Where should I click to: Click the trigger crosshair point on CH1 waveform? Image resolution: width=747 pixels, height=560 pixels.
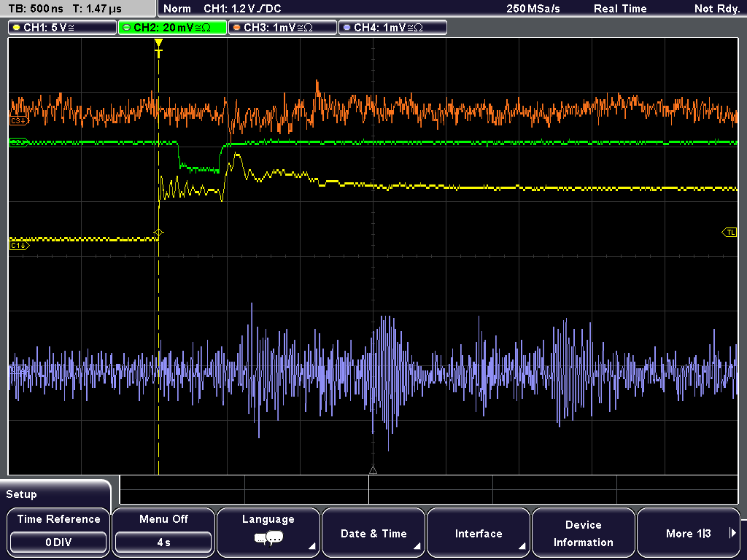pyautogui.click(x=158, y=233)
